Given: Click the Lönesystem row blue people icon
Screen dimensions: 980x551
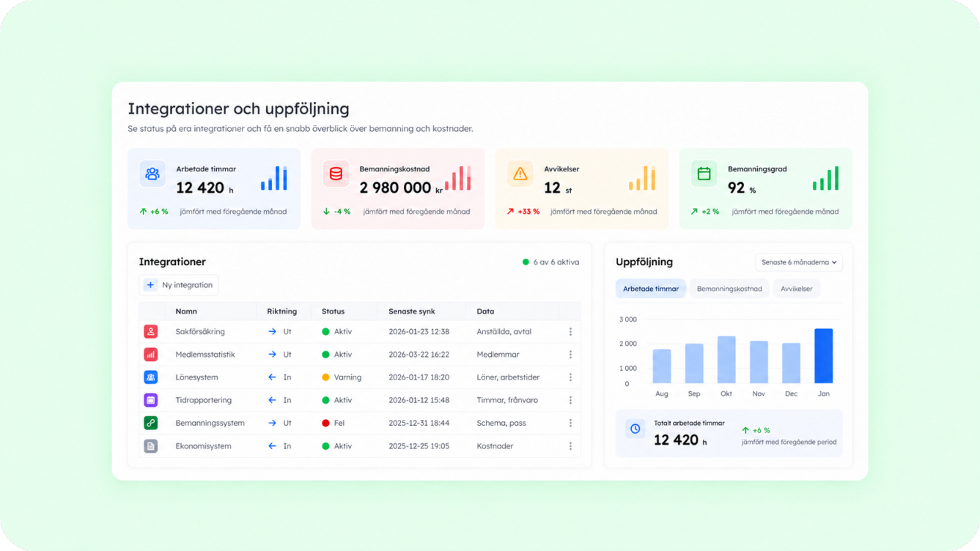Looking at the screenshot, I should point(150,377).
